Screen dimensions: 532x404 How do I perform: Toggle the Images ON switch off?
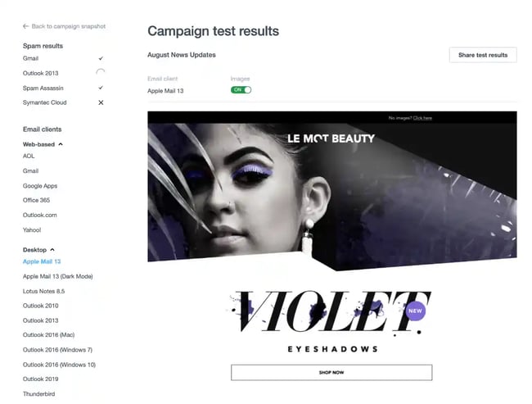pyautogui.click(x=241, y=90)
